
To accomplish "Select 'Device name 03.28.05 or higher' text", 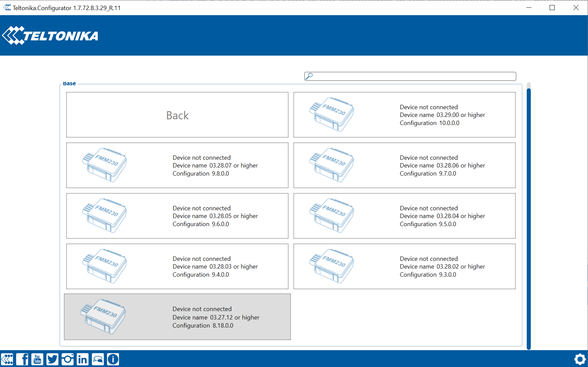I will click(x=215, y=216).
